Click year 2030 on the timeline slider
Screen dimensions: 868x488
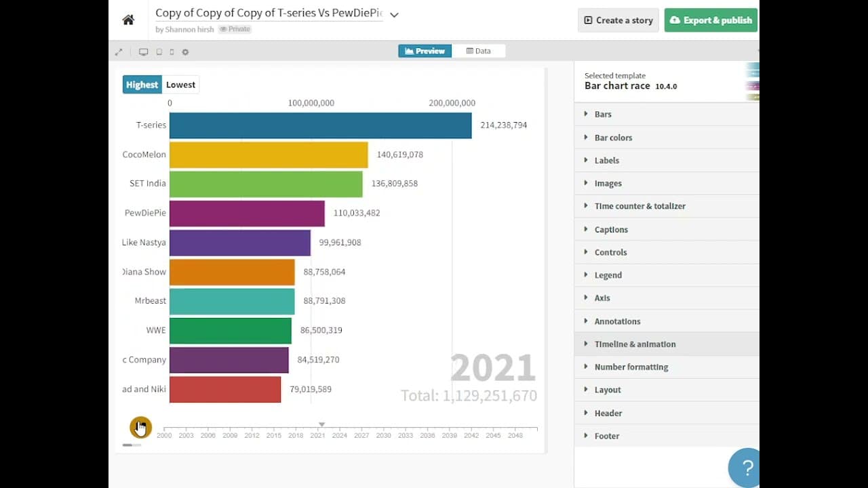pyautogui.click(x=384, y=434)
